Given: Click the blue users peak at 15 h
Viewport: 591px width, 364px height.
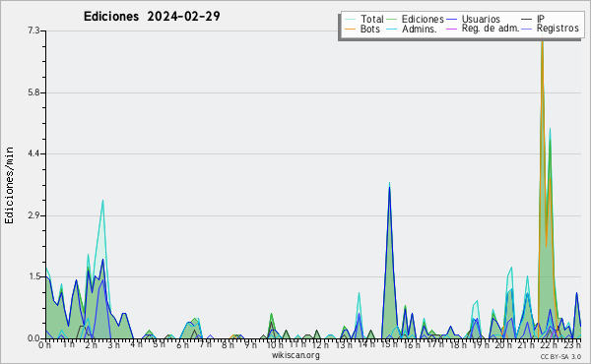Looking at the screenshot, I should pyautogui.click(x=389, y=188).
